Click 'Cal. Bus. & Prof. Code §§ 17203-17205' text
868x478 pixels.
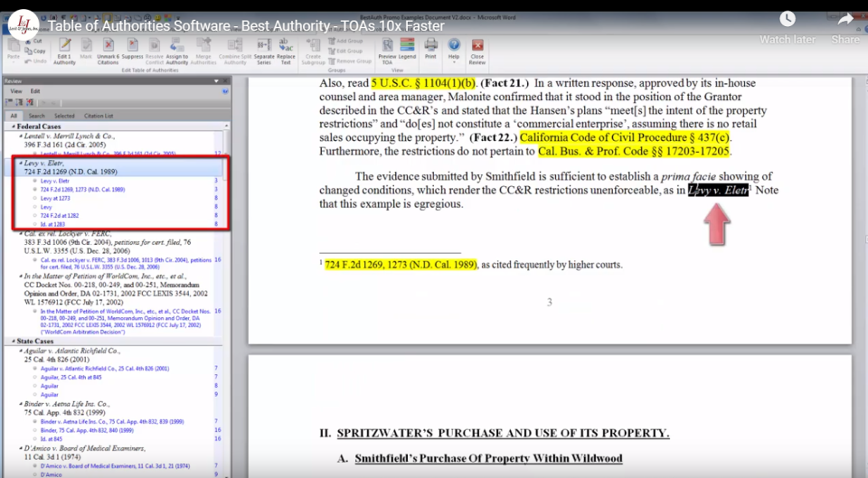coord(634,151)
